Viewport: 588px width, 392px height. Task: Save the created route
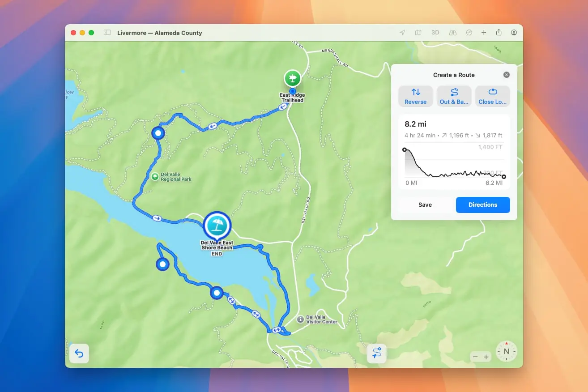(425, 205)
